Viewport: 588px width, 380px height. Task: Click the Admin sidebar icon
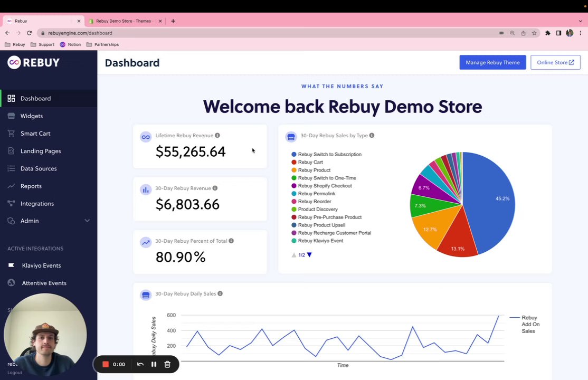coord(11,221)
